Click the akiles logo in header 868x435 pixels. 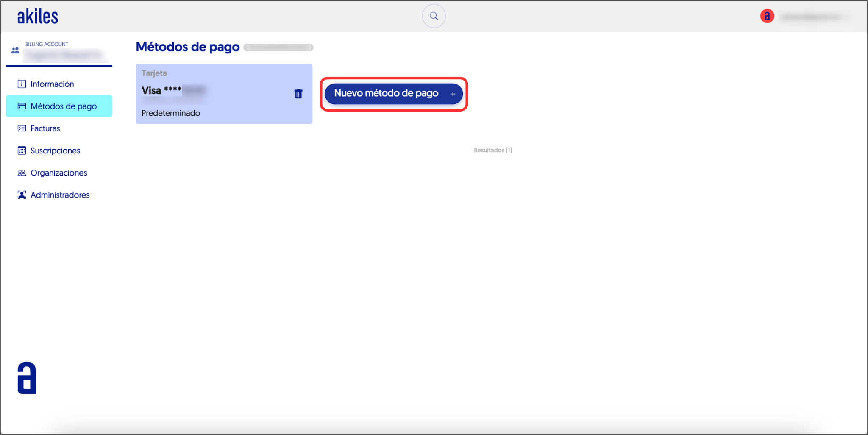[x=37, y=17]
